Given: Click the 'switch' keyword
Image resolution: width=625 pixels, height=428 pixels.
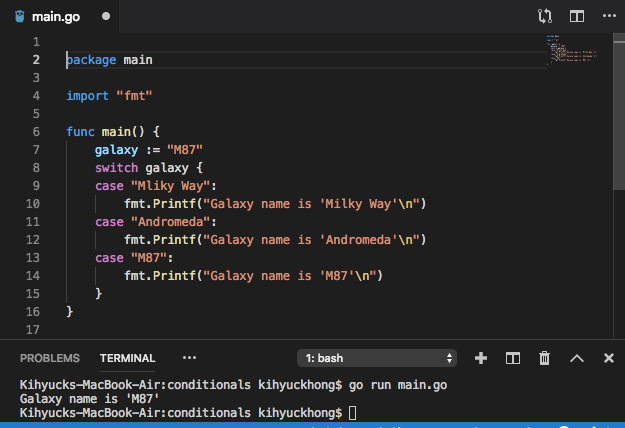Looking at the screenshot, I should (116, 168).
